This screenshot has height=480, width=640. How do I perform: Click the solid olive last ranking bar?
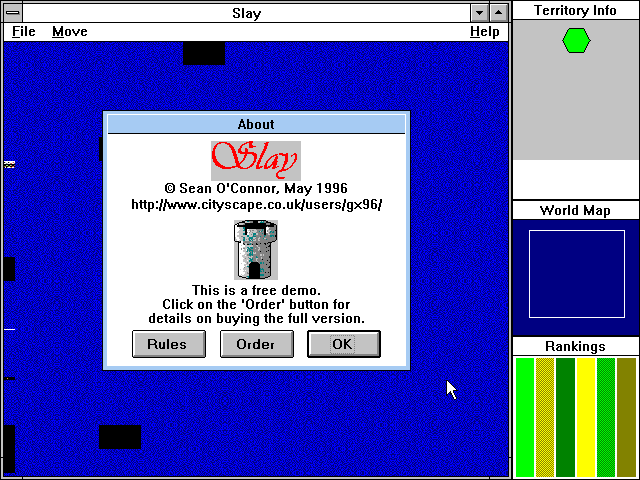627,416
